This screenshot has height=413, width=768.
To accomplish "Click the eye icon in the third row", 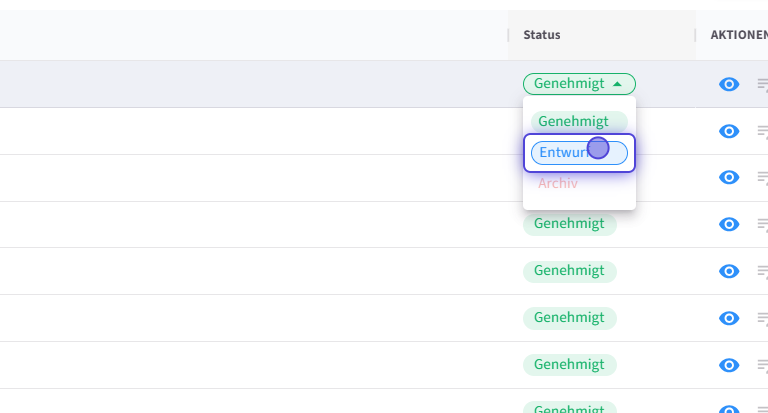I will pos(729,177).
